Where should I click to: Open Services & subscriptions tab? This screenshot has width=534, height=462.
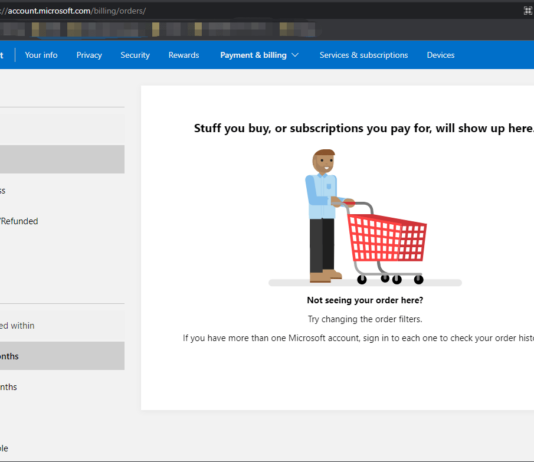click(x=363, y=55)
